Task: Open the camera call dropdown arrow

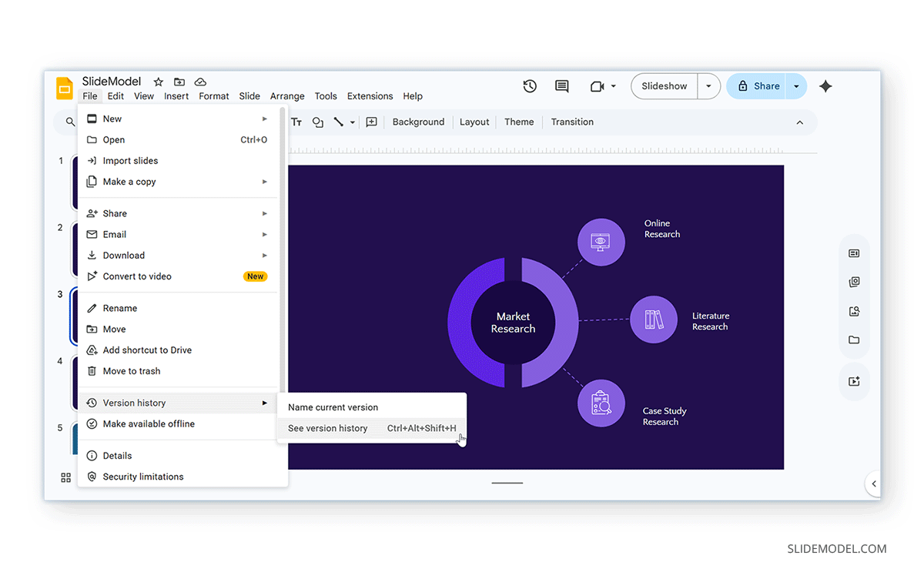Action: pos(614,86)
